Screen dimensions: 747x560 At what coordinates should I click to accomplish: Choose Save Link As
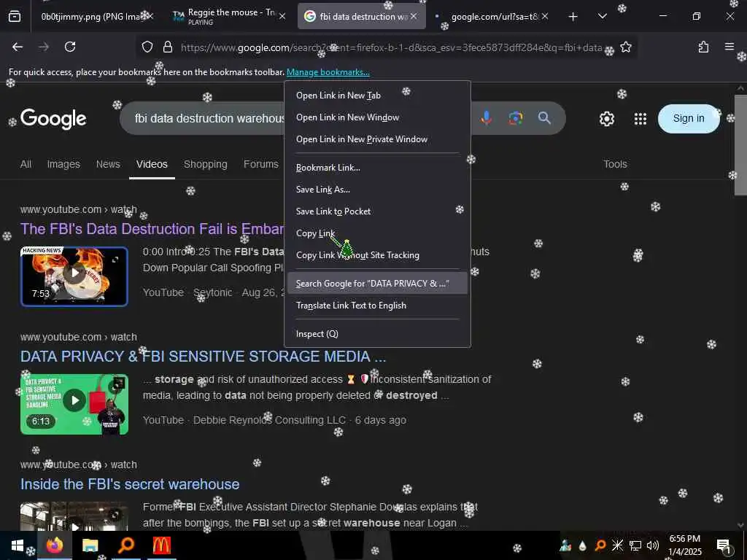point(377,190)
